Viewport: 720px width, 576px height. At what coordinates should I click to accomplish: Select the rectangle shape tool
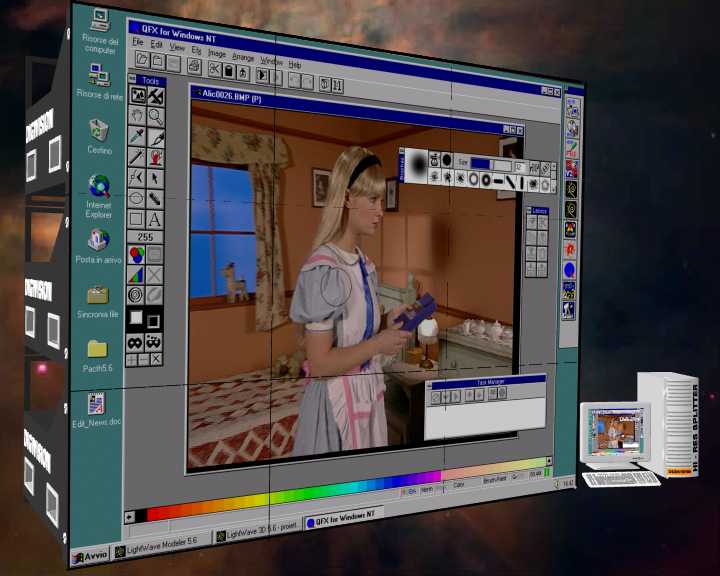tap(136, 218)
